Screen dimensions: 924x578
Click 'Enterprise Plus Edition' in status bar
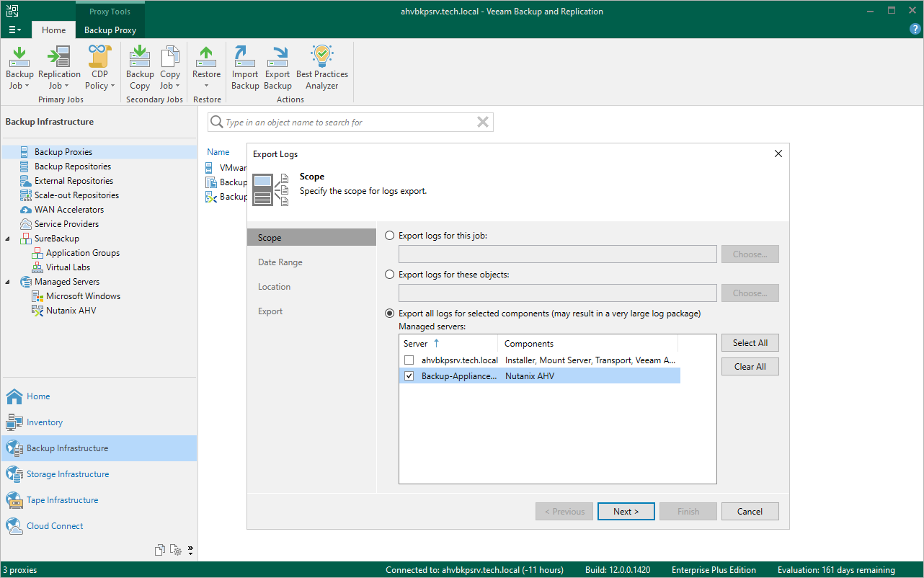[714, 570]
